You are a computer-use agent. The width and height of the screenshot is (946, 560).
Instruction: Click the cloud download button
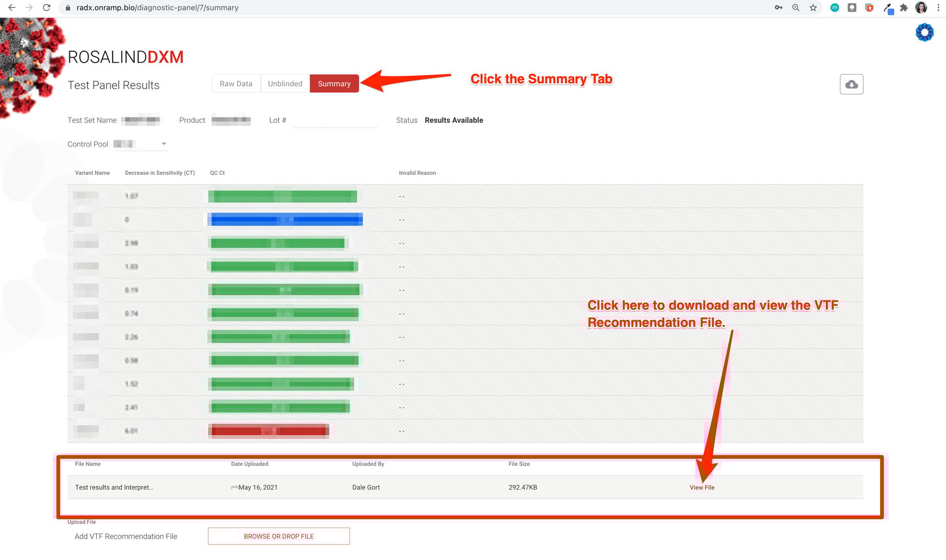coord(851,84)
